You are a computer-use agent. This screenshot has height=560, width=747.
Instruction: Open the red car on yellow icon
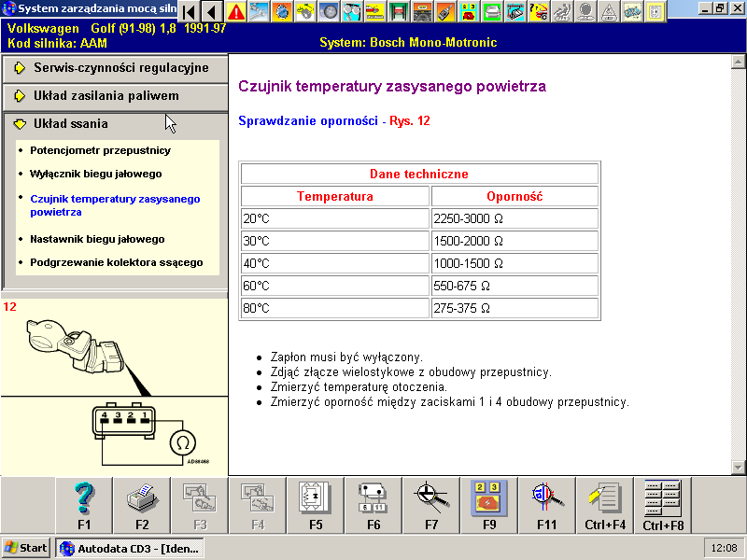[x=375, y=12]
